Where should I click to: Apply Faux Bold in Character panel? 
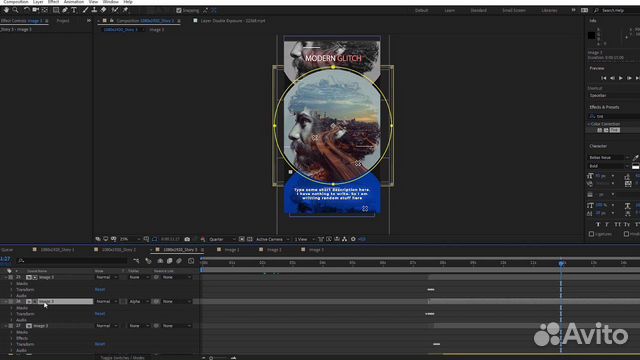[x=598, y=224]
